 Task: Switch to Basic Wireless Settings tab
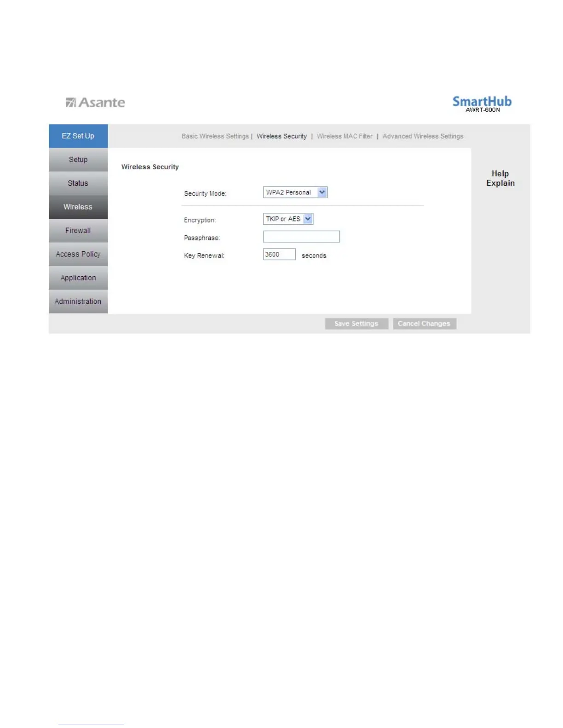coord(215,136)
